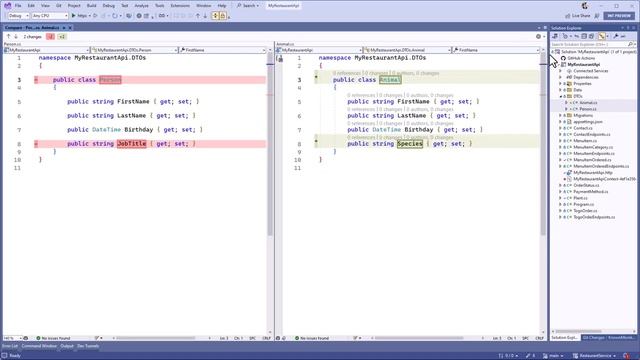Expand Dependencies node

[x=560, y=77]
